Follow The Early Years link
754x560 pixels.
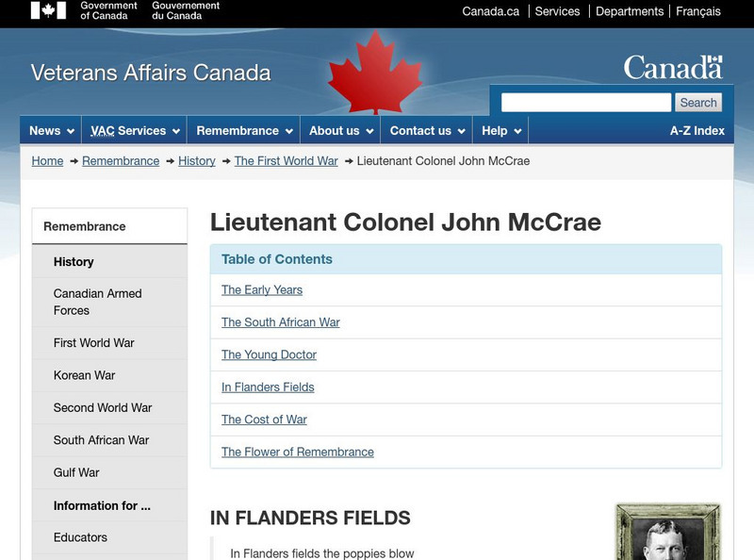point(261,290)
